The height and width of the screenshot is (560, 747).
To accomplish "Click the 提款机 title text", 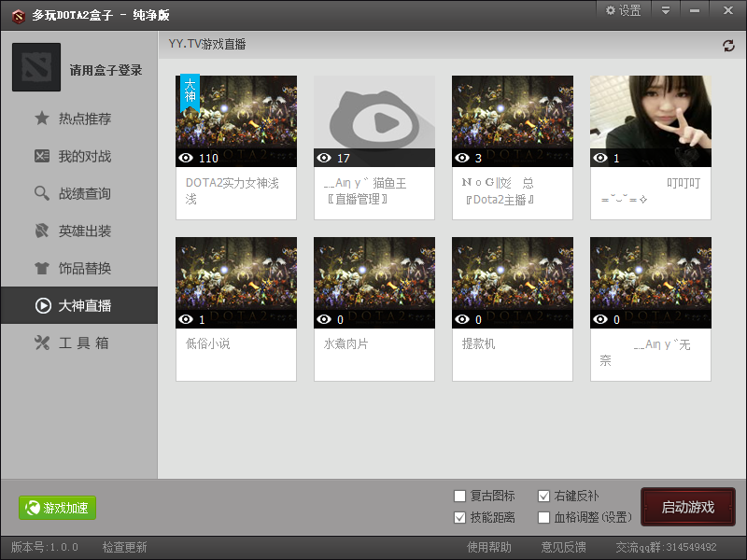I will (478, 343).
